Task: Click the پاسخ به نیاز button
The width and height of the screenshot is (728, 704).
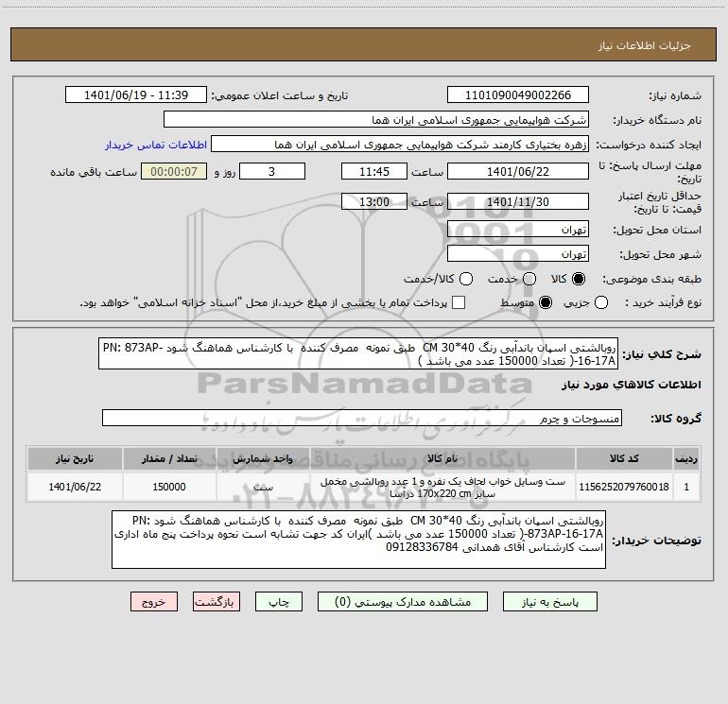Action: tap(550, 602)
